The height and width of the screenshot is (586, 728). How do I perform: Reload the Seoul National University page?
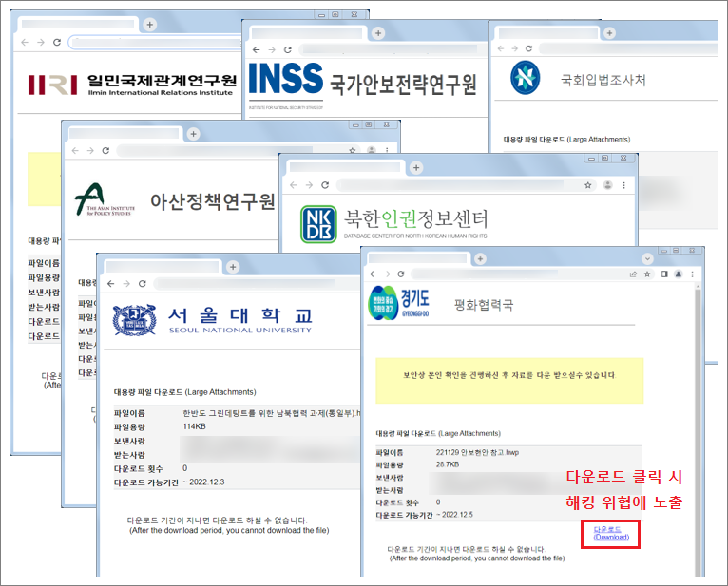[143, 283]
